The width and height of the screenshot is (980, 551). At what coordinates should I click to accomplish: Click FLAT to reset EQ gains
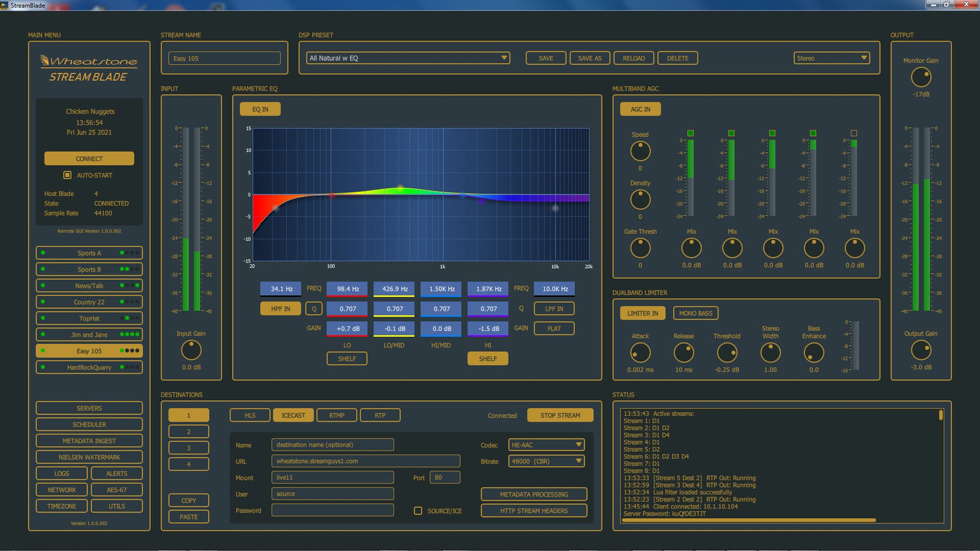(x=553, y=328)
